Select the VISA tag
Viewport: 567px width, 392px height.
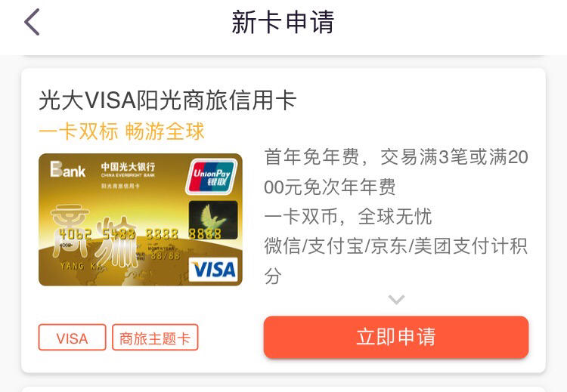72,338
